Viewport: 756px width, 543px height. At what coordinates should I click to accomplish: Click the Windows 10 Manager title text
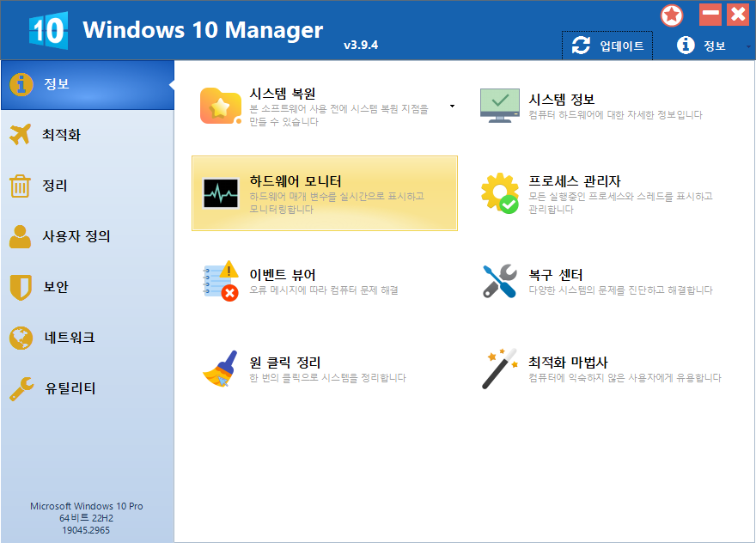tap(203, 30)
